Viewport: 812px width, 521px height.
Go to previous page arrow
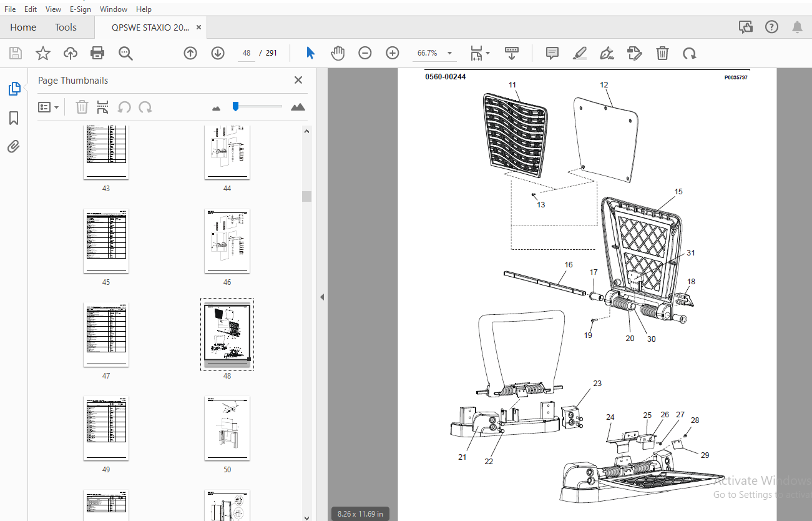190,53
